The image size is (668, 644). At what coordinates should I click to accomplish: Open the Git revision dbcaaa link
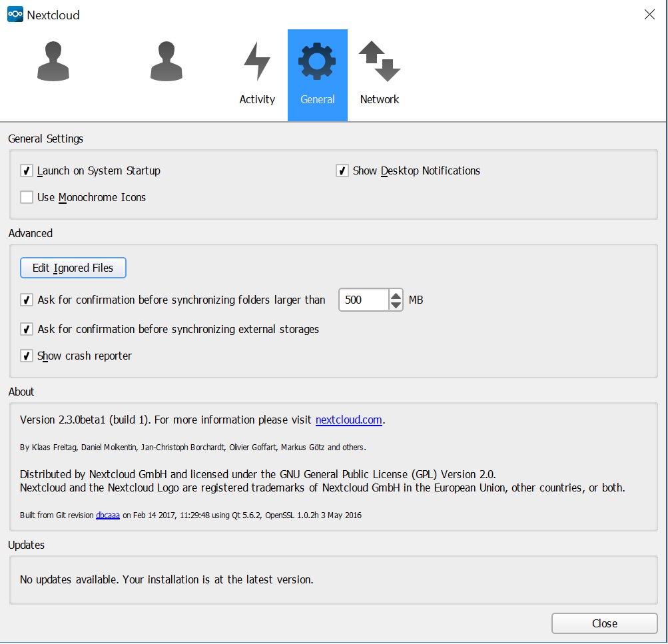(x=108, y=515)
